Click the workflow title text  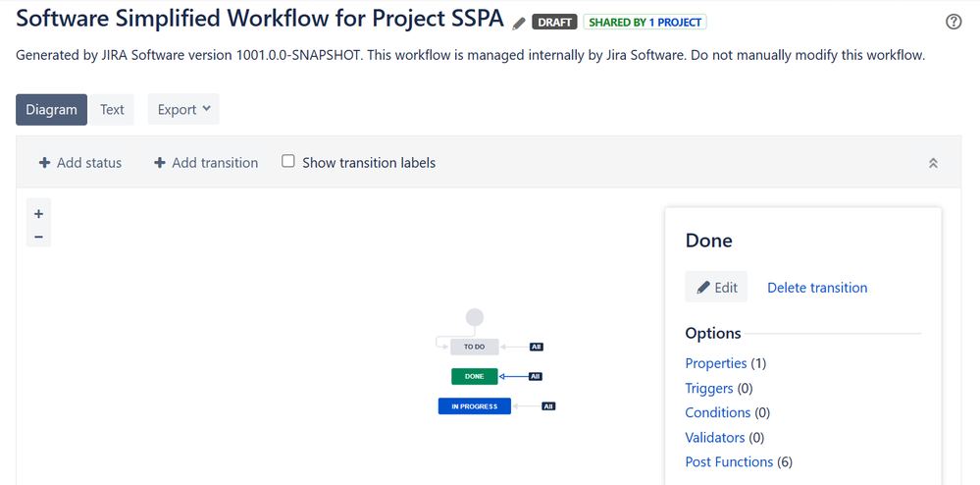[x=260, y=19]
